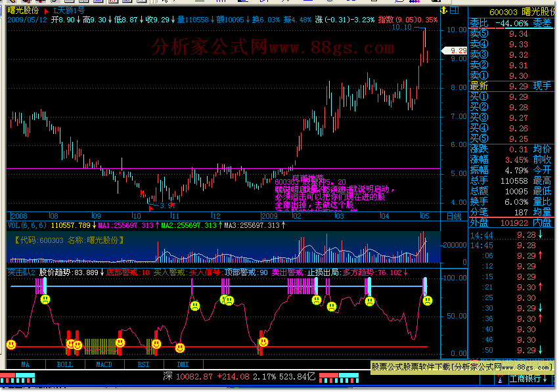Viewport: 559px width, 392px height.
Task: Click the 14:44 9.28 tick entry
Action: click(x=506, y=235)
